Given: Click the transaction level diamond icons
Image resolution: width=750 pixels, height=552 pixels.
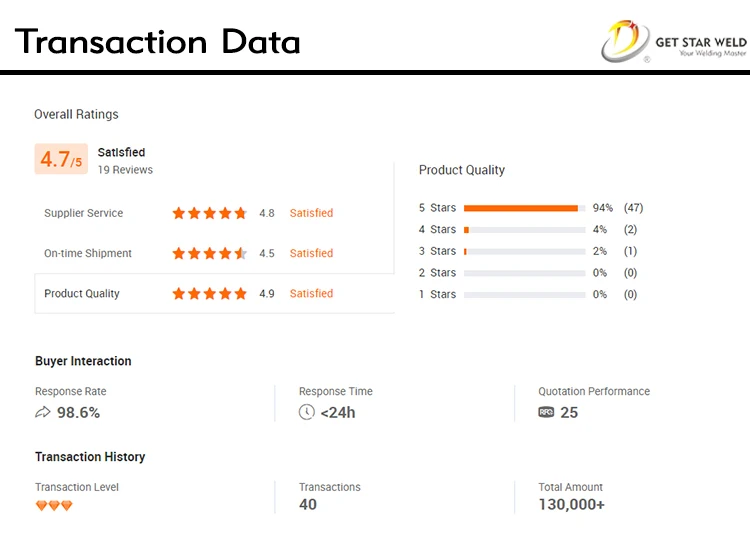Looking at the screenshot, I should 54,506.
